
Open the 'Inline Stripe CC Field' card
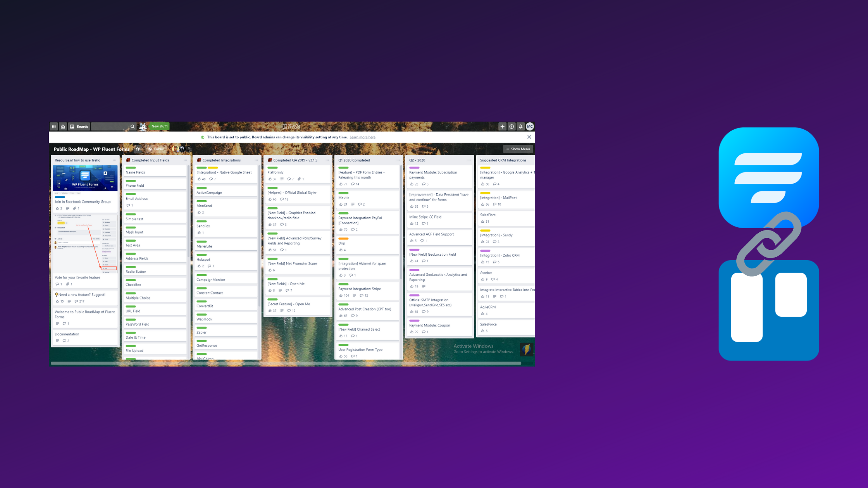tap(439, 220)
